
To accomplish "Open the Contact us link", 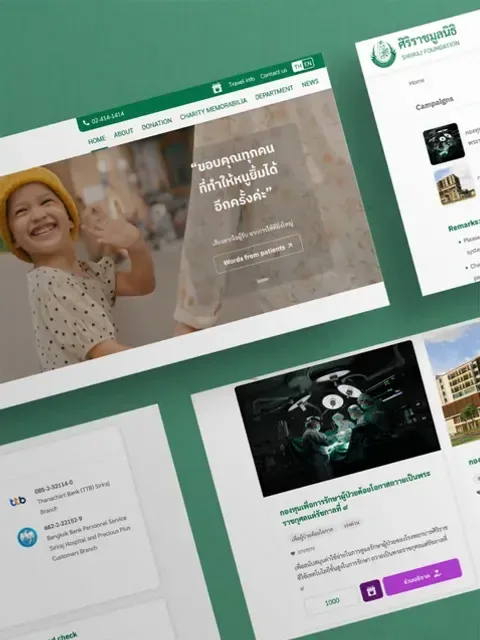I will pyautogui.click(x=273, y=73).
